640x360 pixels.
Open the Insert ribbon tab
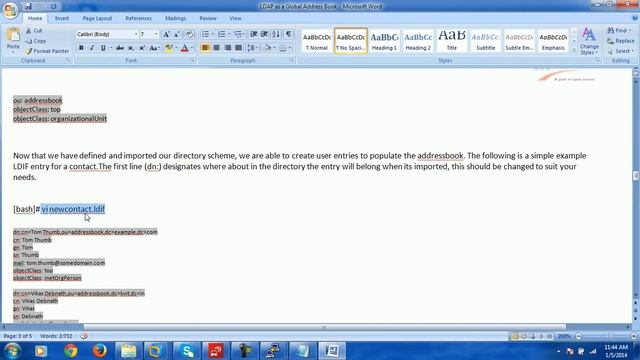(62, 18)
